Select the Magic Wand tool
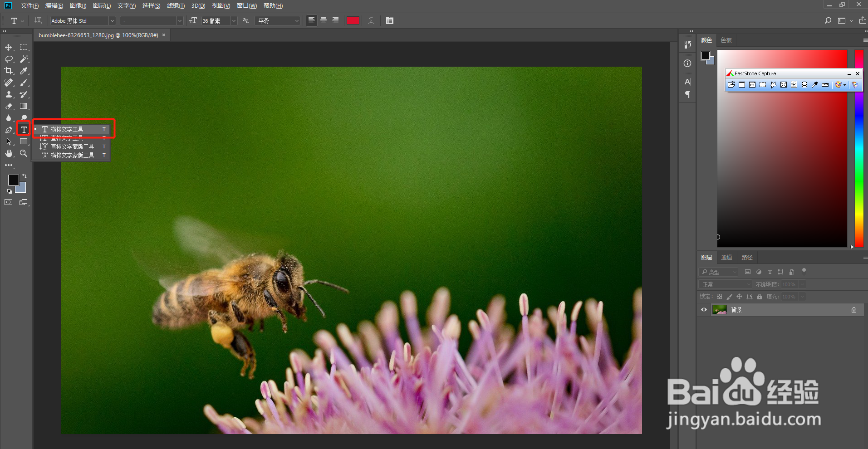868x449 pixels. pos(24,59)
